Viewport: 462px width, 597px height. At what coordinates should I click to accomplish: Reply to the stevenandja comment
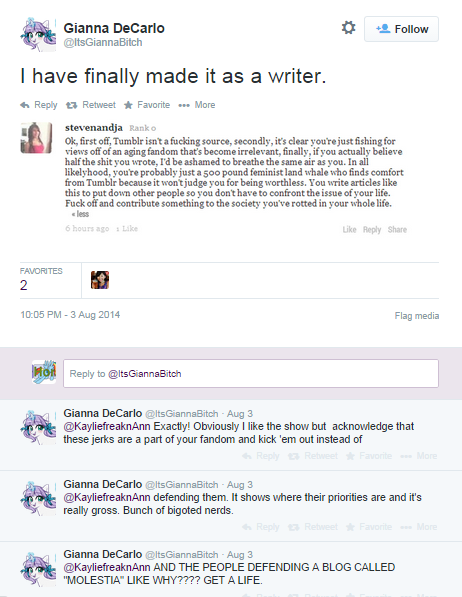point(372,230)
